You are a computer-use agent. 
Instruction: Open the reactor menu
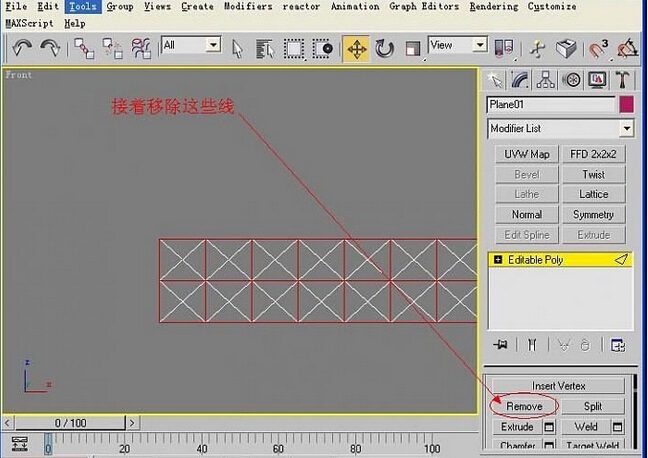click(x=301, y=7)
